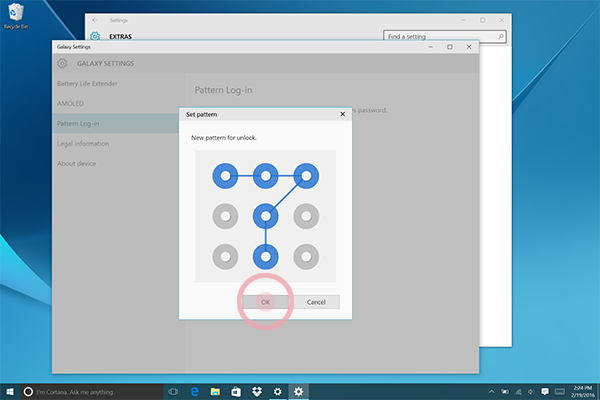This screenshot has width=600, height=400.
Task: Close the Galaxy Settings window
Action: [469, 47]
